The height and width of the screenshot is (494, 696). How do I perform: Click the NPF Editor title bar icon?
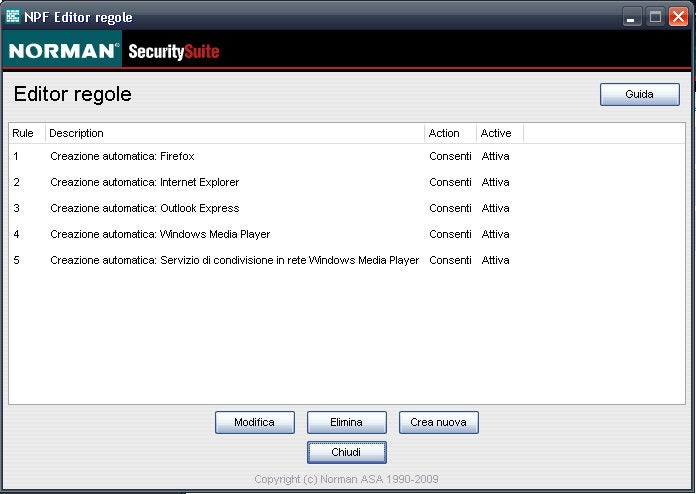click(x=13, y=17)
